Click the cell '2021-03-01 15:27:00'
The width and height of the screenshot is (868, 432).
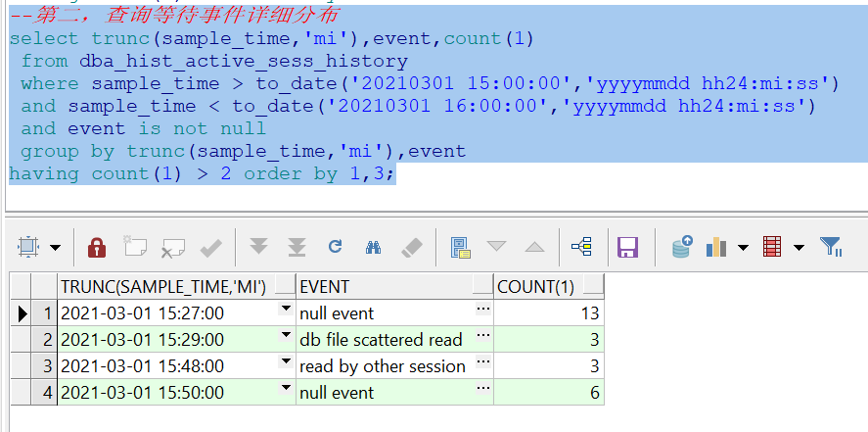pyautogui.click(x=176, y=312)
